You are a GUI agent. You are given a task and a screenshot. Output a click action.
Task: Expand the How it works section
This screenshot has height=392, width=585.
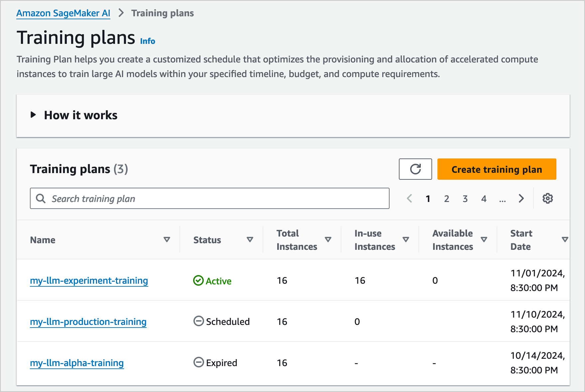pos(33,115)
